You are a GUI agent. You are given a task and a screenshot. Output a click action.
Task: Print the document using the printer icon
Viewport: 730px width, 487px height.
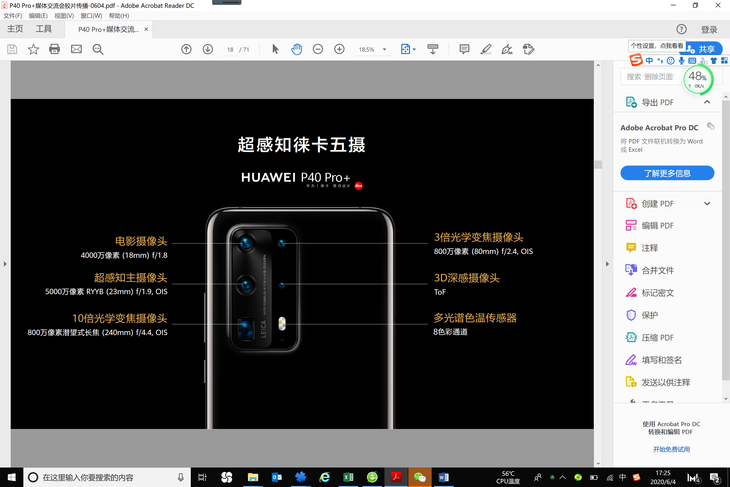[54, 49]
